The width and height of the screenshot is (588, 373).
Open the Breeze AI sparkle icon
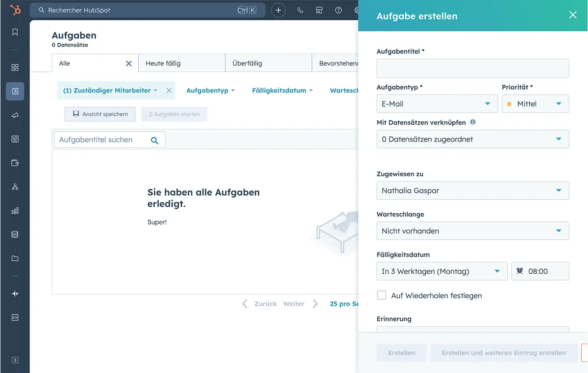click(x=15, y=294)
